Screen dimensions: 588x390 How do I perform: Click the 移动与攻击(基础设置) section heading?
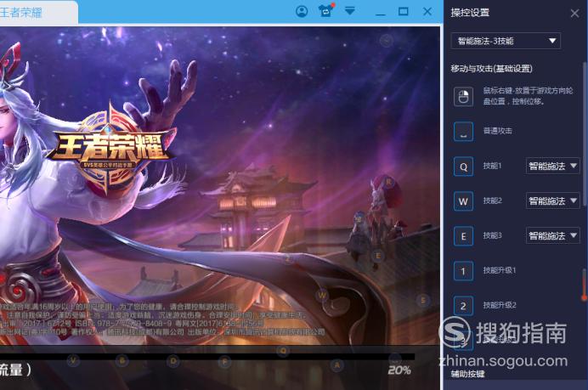point(491,69)
